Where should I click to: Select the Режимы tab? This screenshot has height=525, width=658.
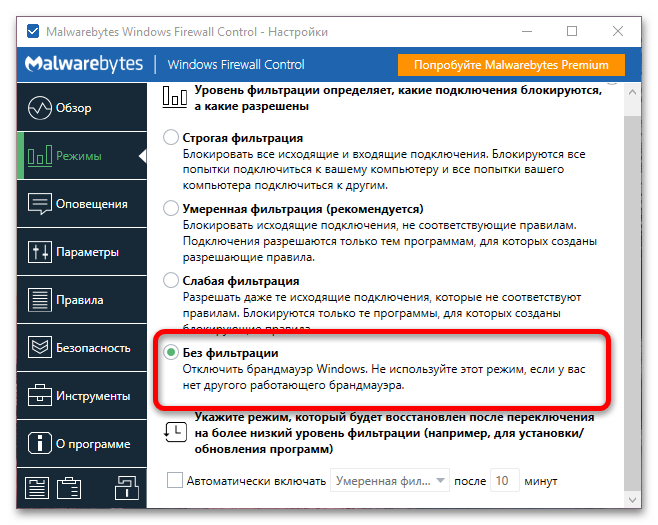click(x=82, y=156)
